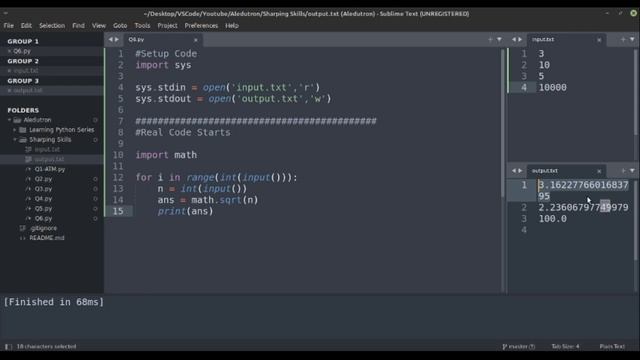Go to previous tab in Q6.py pane

[x=110, y=40]
